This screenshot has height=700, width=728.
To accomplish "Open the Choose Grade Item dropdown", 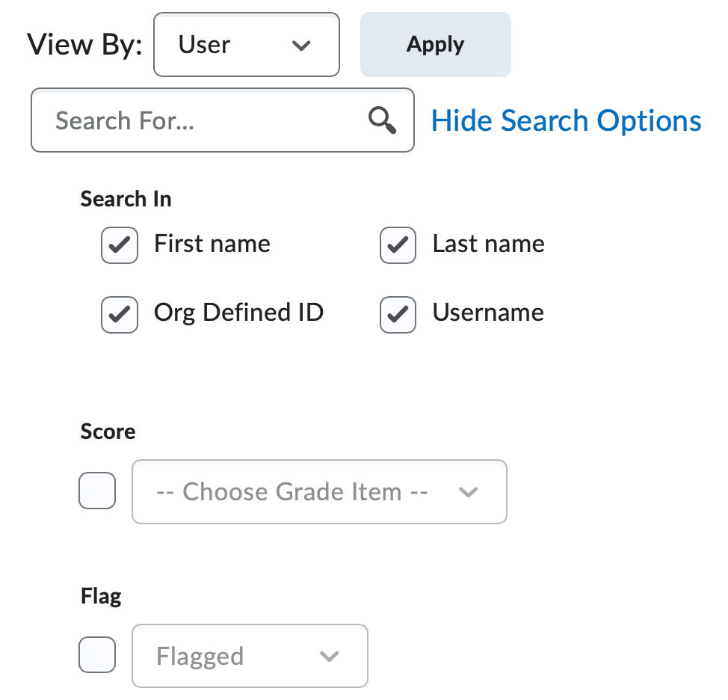I will click(319, 491).
